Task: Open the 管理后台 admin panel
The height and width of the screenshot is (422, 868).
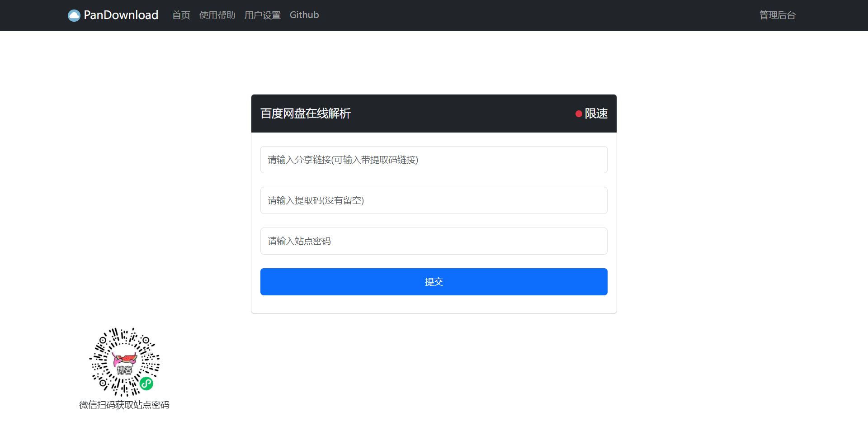Action: [x=778, y=15]
